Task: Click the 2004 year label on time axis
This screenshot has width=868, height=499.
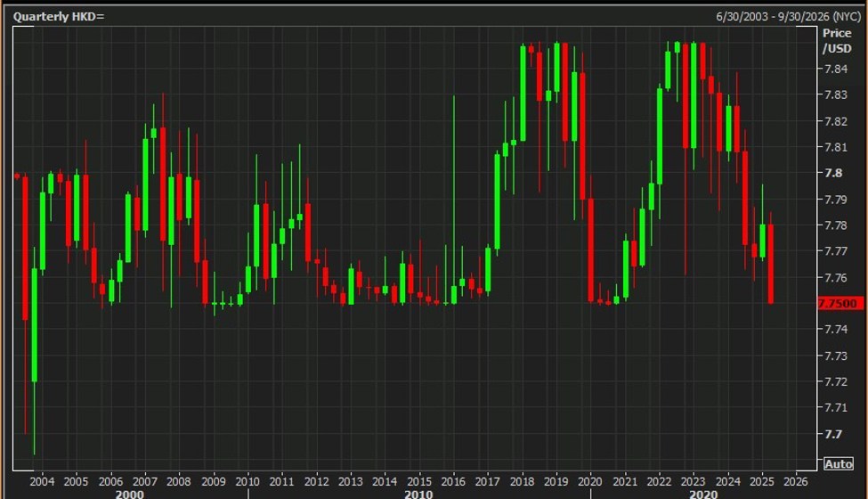Action: click(41, 480)
